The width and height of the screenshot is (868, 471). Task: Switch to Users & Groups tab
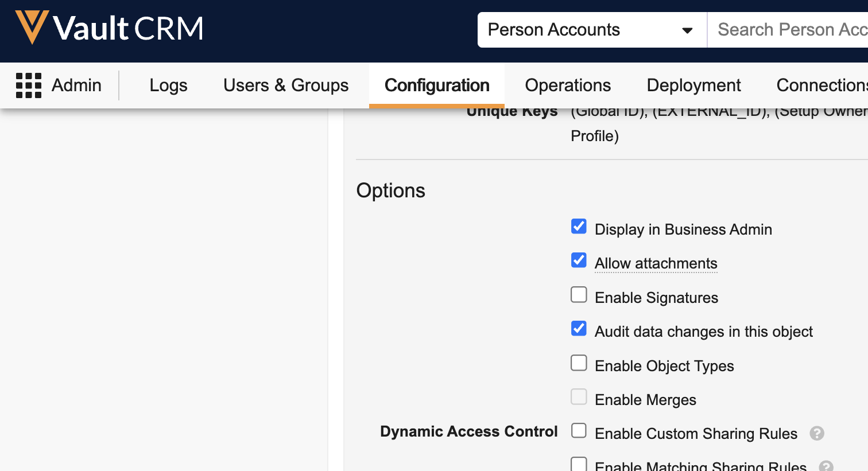pyautogui.click(x=286, y=85)
